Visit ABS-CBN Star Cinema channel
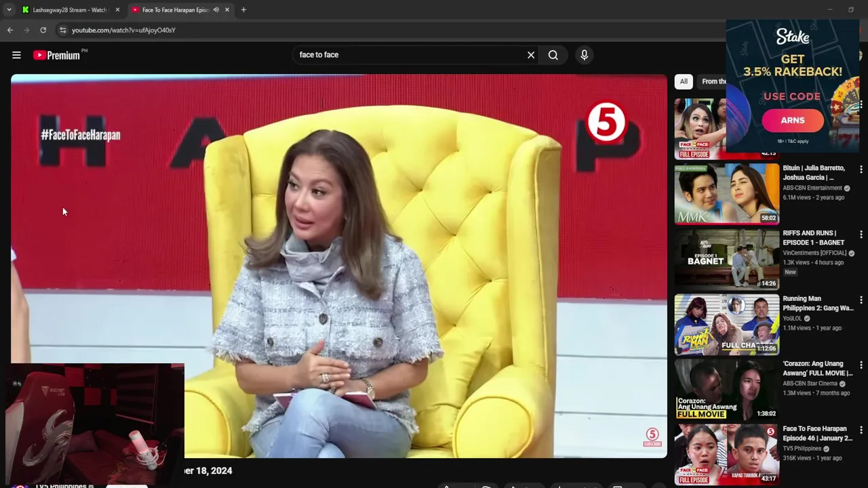868x488 pixels. point(810,383)
